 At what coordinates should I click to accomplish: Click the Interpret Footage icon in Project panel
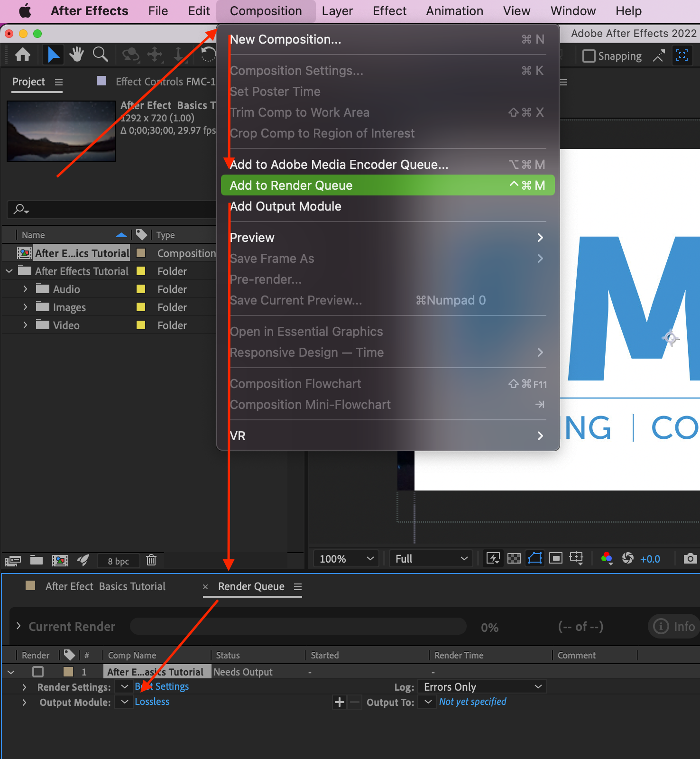12,561
